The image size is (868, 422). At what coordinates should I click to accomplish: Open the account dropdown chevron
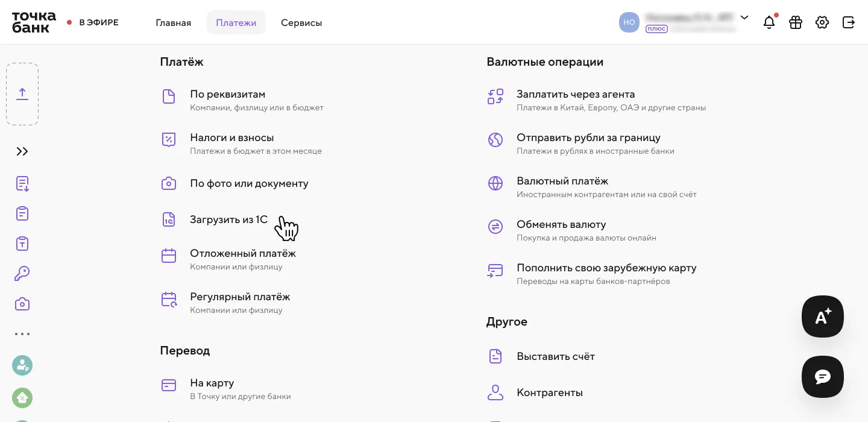744,17
